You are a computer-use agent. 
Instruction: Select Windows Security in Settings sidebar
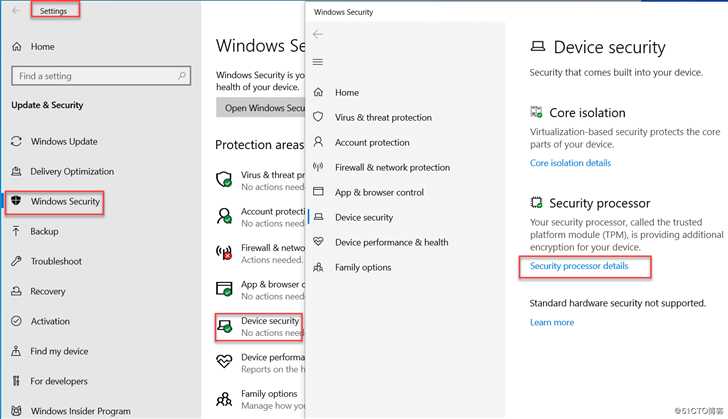(x=65, y=201)
